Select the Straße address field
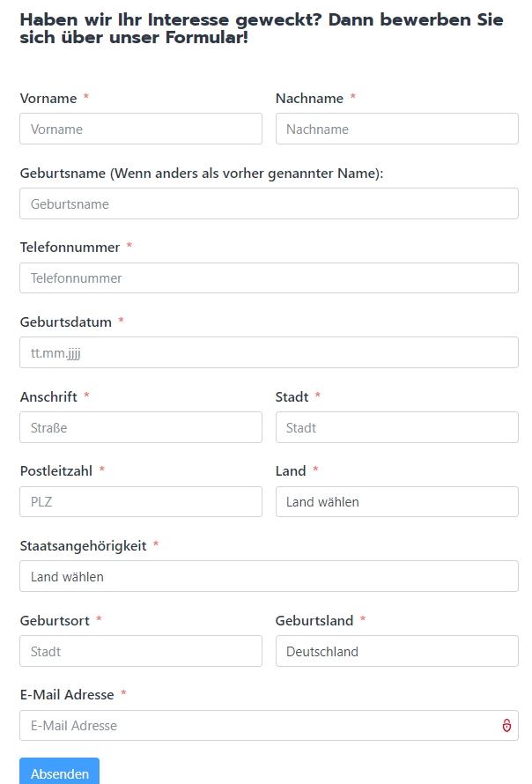 (141, 427)
